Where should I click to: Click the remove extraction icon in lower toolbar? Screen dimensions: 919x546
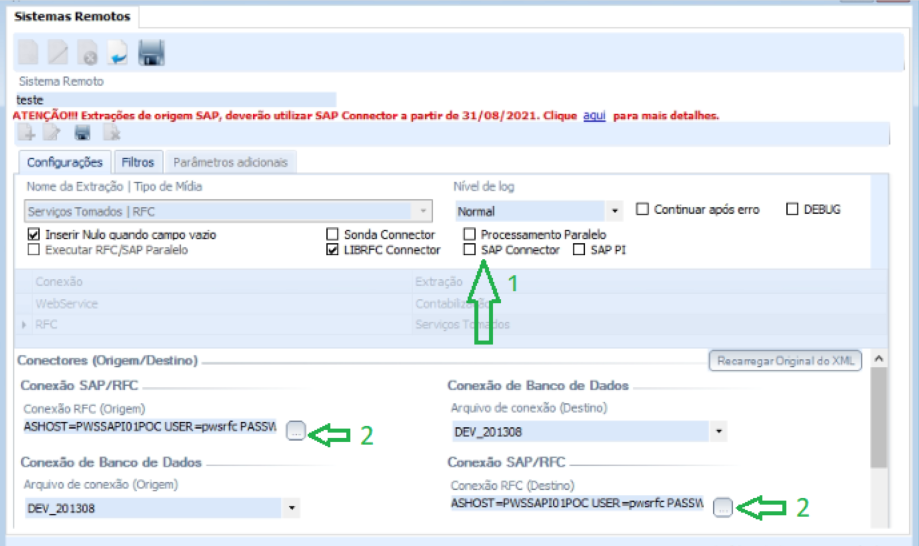pyautogui.click(x=111, y=133)
